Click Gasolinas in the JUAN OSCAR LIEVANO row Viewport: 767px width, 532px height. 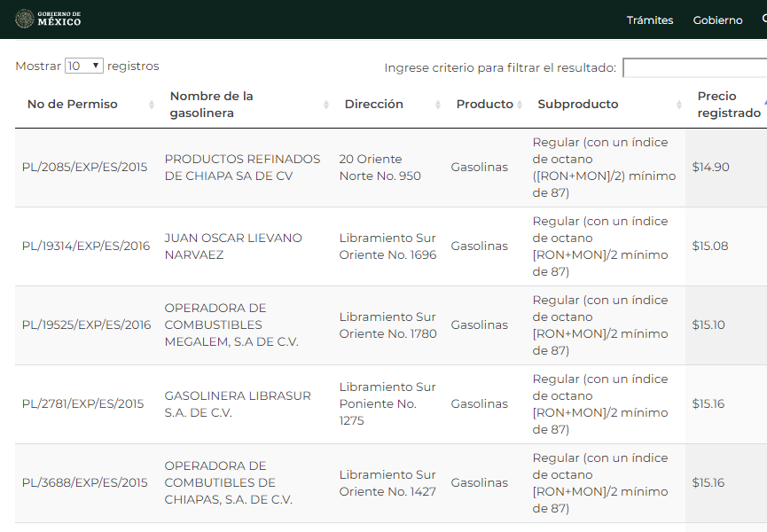pyautogui.click(x=480, y=246)
